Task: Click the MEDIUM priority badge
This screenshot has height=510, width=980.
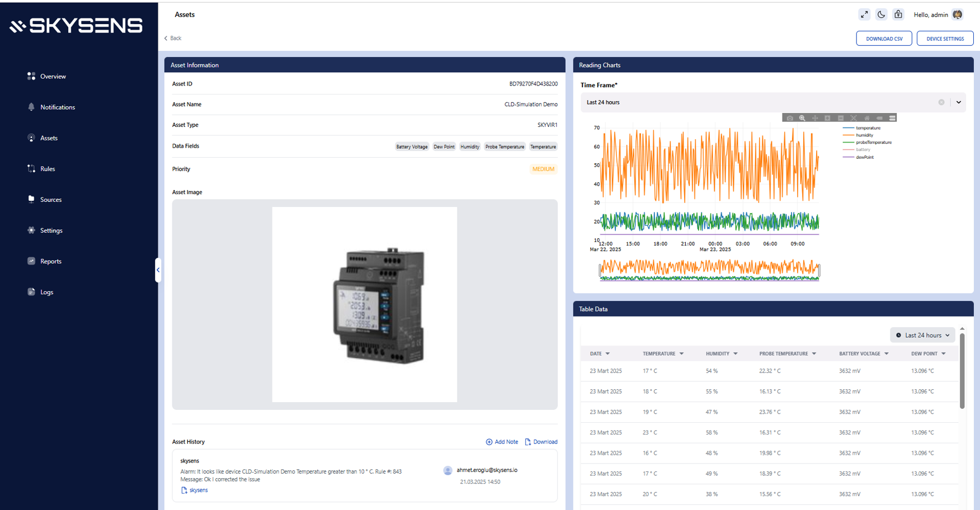Action: coord(543,169)
